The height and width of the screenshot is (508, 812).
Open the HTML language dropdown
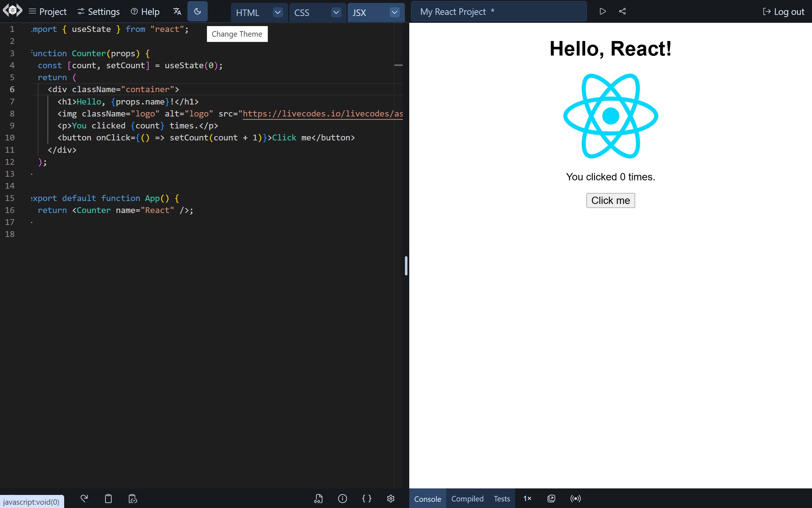(278, 12)
